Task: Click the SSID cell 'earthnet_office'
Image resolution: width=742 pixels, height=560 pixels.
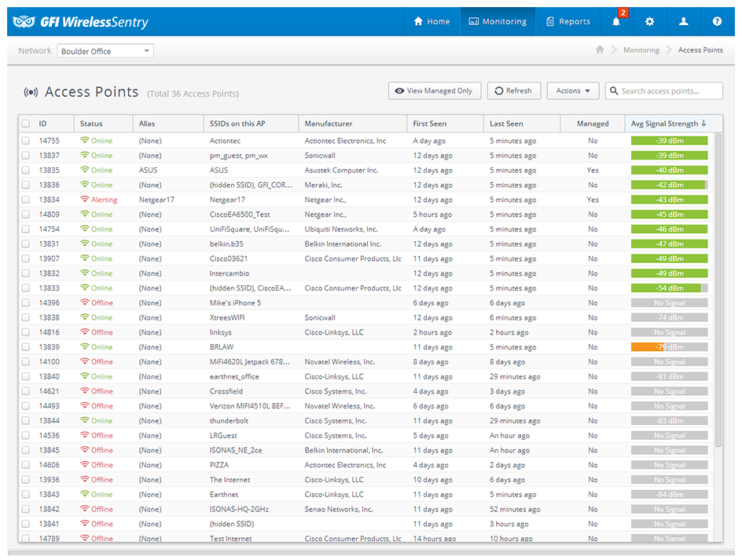Action: pyautogui.click(x=234, y=376)
